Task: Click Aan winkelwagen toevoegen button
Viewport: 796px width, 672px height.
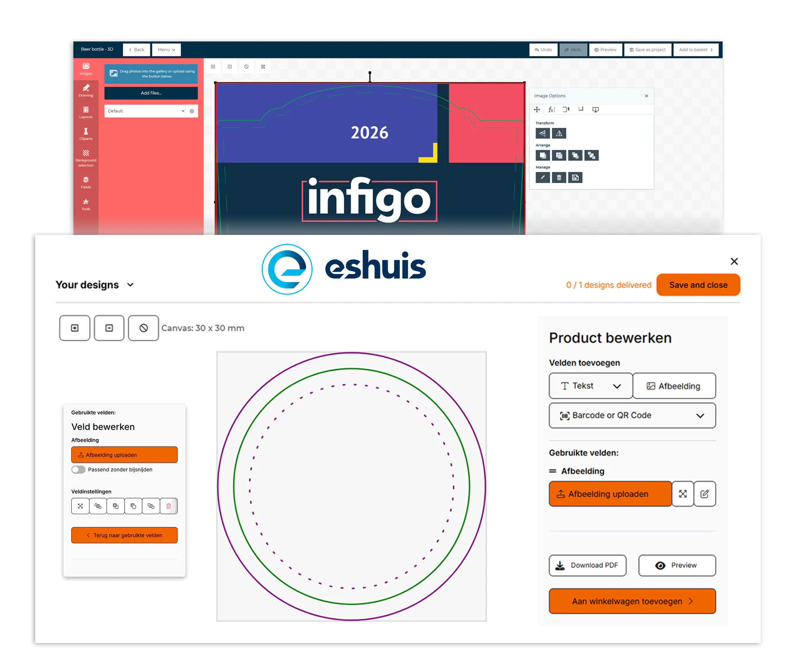Action: [x=632, y=601]
